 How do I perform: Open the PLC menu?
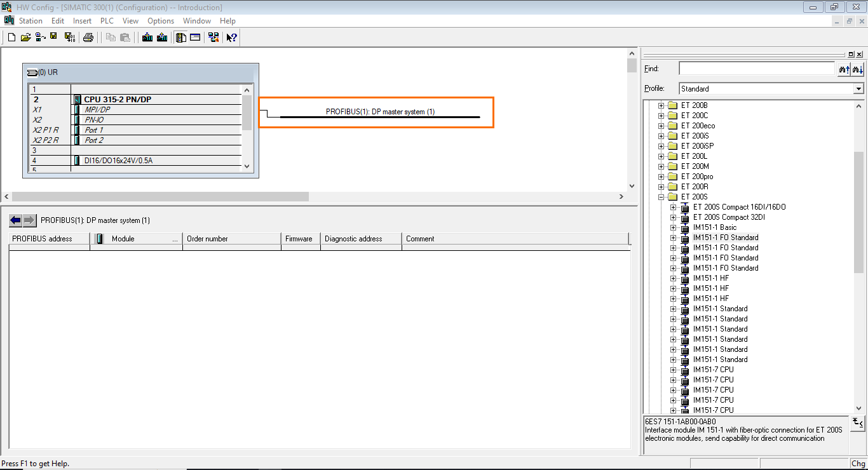click(107, 20)
